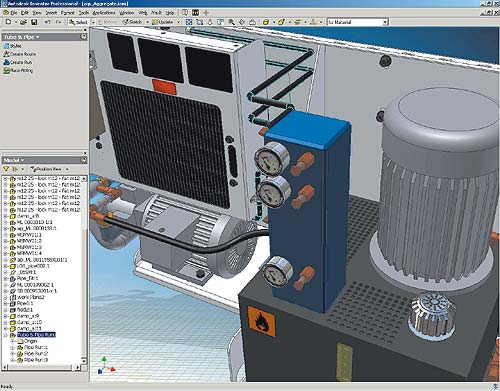Click the Open file icon
The width and height of the screenshot is (500, 391).
pos(23,22)
